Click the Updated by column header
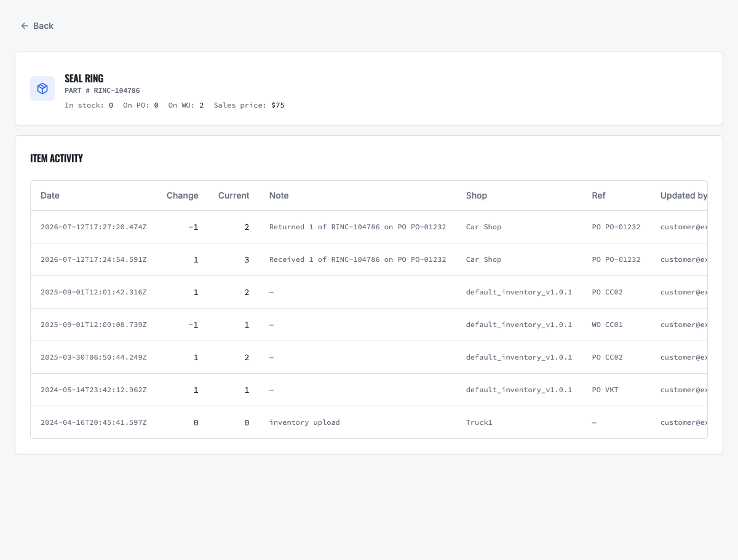This screenshot has height=560, width=738. (x=683, y=195)
